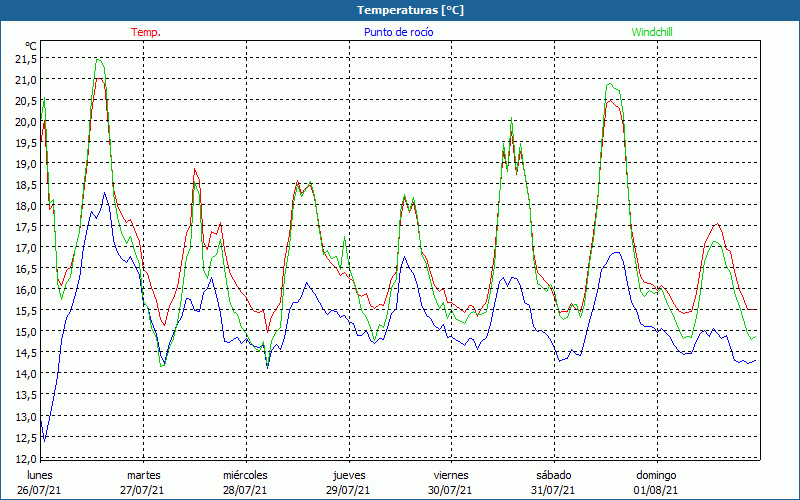This screenshot has height=500, width=800.
Task: Click the 'sábado' day label
Action: (554, 475)
